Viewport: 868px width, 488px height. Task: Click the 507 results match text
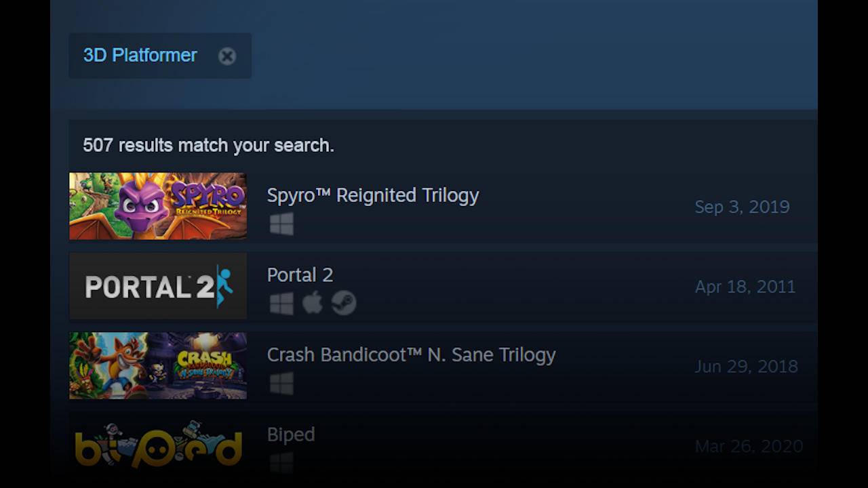tap(208, 146)
